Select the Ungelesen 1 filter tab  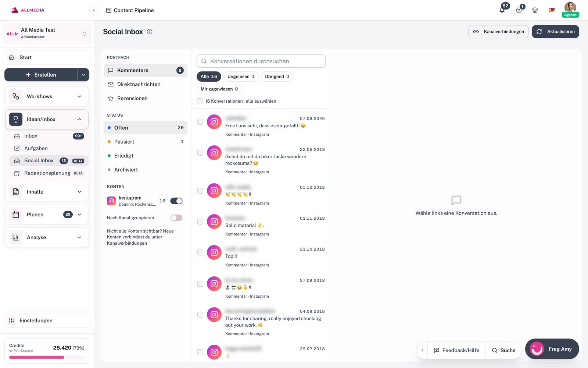[x=241, y=77]
